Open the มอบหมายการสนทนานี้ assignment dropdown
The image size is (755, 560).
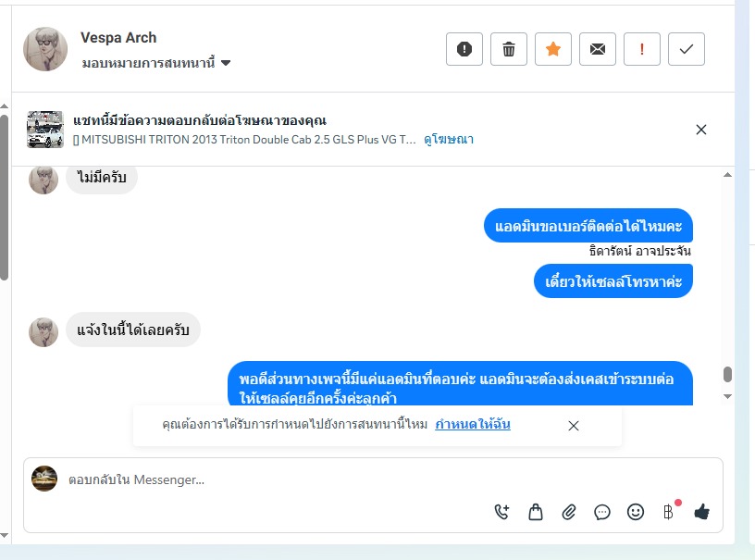click(x=156, y=63)
